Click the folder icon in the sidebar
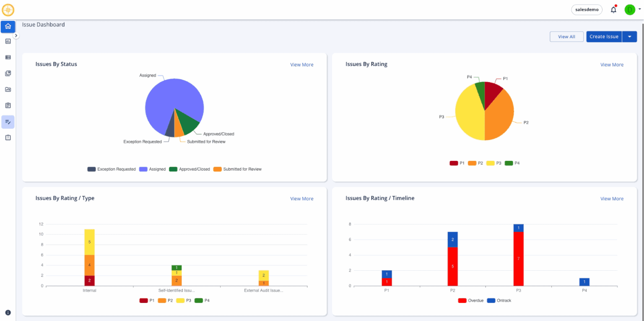This screenshot has height=321, width=644. [8, 89]
